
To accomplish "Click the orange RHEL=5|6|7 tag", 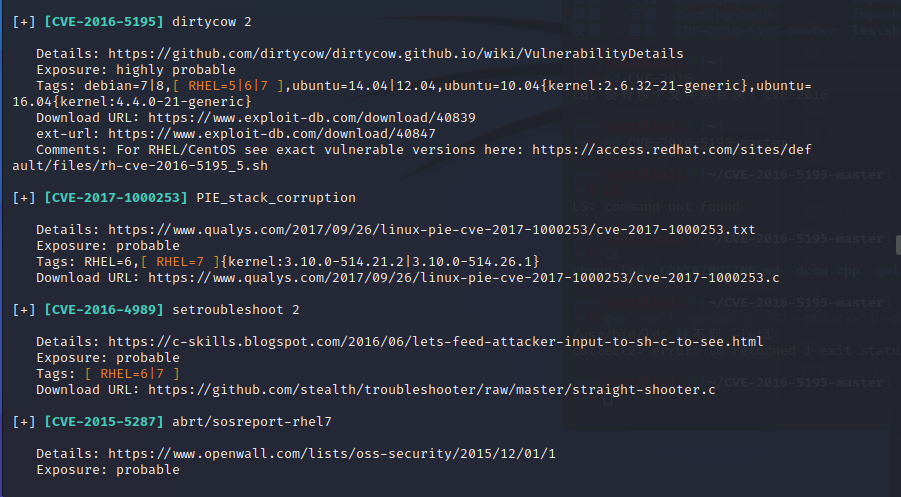I will point(228,86).
